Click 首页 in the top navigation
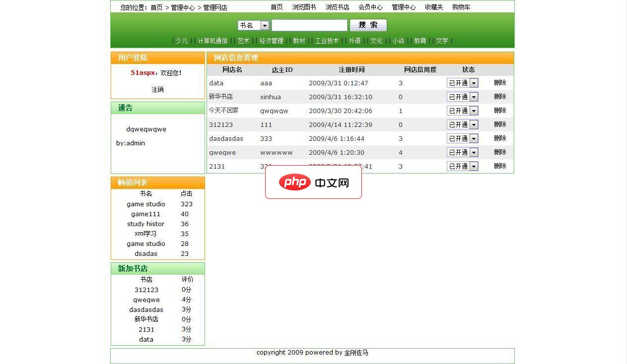The image size is (627, 364). 276,7
